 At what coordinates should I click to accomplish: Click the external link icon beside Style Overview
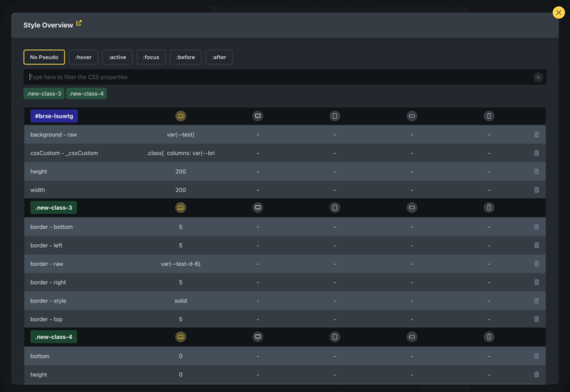79,23
